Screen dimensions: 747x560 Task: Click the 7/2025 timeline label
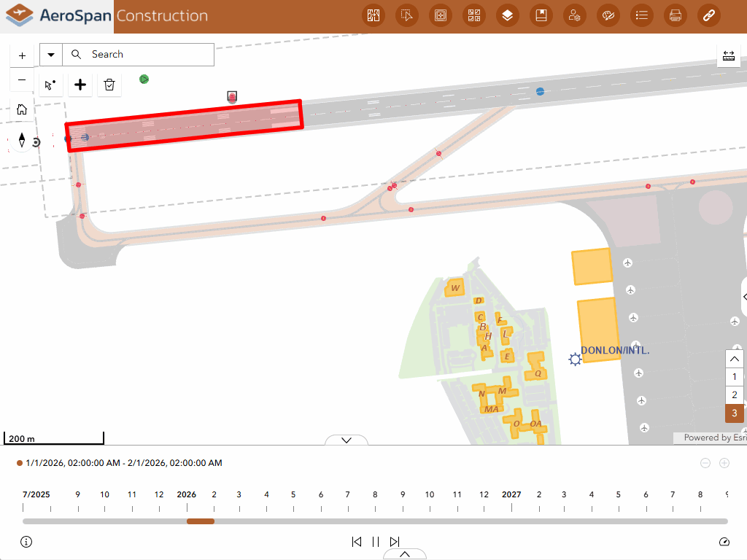pyautogui.click(x=36, y=494)
